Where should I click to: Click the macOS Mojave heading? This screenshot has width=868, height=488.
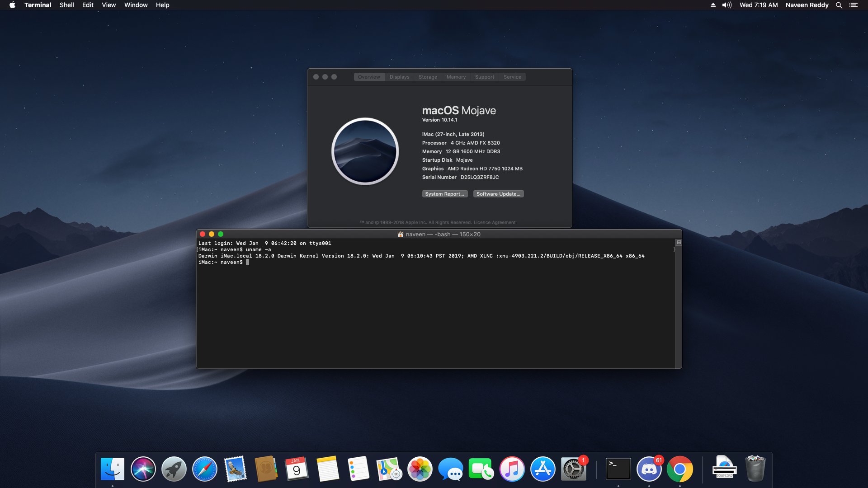(x=459, y=111)
